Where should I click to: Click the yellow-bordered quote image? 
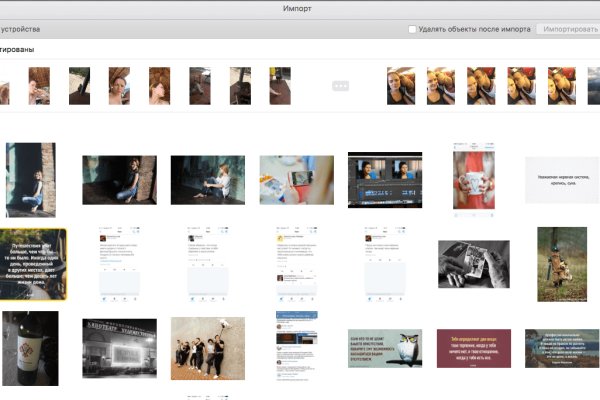click(x=33, y=263)
